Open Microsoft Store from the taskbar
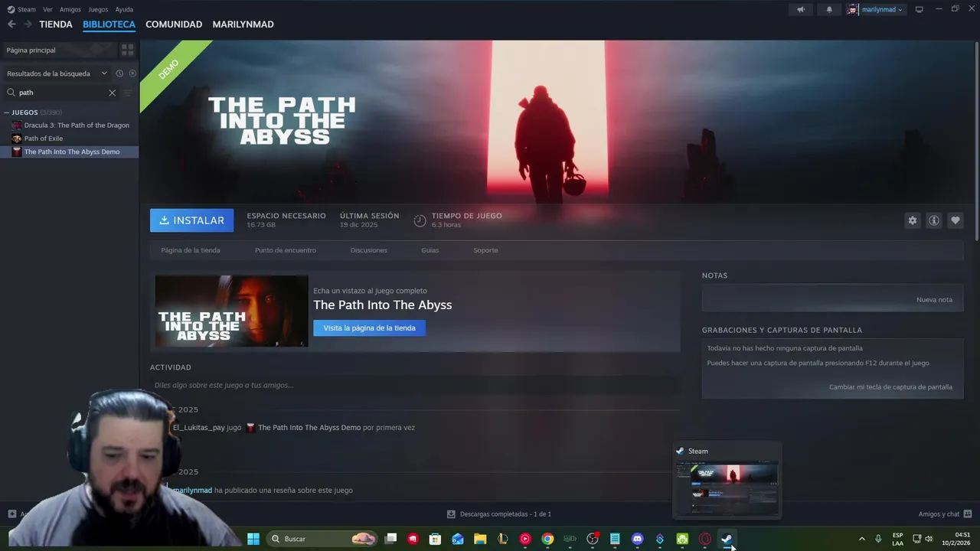The width and height of the screenshot is (980, 551). coord(435,539)
